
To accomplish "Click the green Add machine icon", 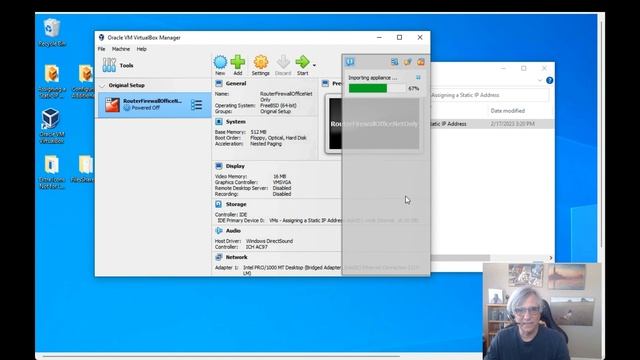I will pos(238,62).
